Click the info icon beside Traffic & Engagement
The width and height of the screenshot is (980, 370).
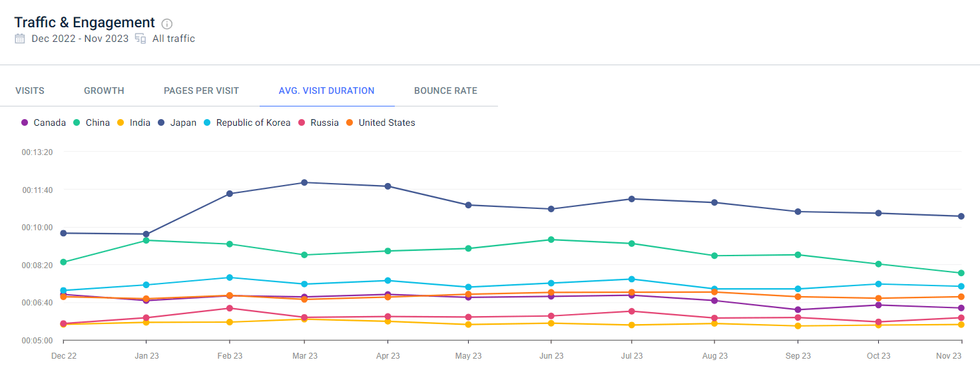coord(167,24)
